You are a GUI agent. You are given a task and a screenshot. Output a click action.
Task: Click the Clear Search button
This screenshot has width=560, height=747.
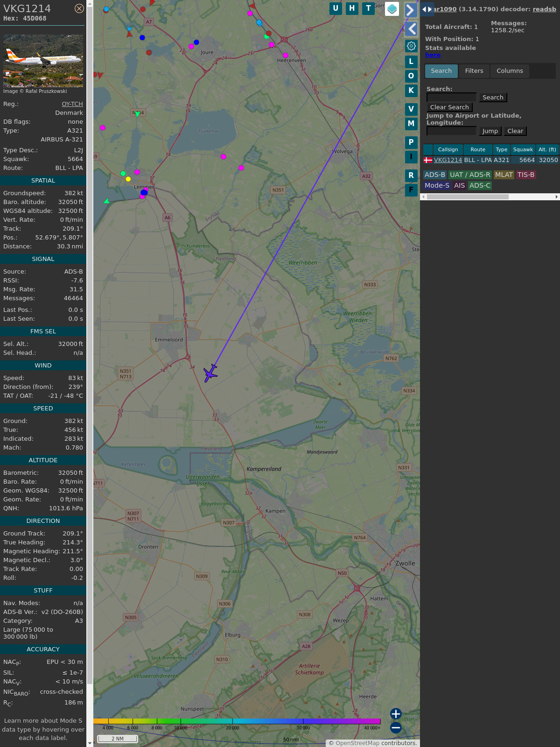[x=449, y=107]
